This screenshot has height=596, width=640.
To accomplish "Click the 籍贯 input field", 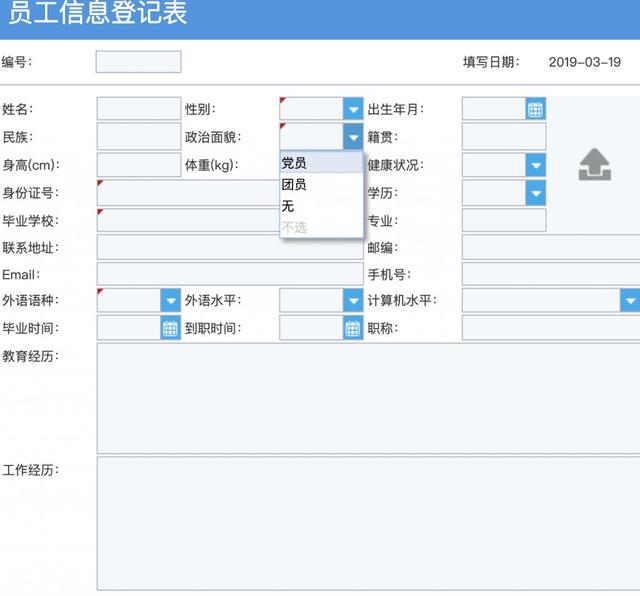I will (504, 137).
